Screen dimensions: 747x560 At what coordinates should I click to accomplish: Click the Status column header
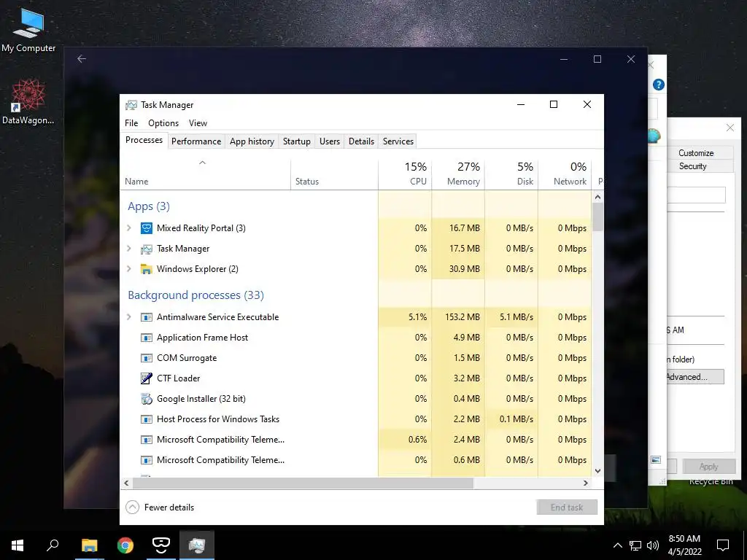pos(334,174)
